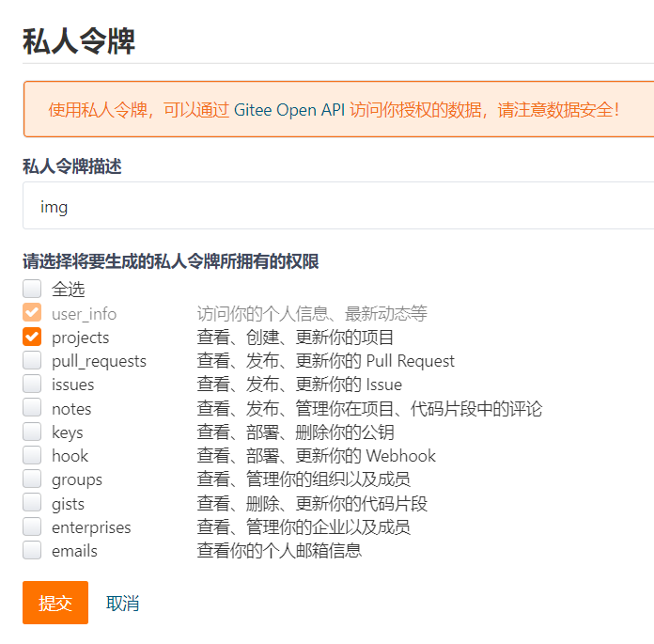Toggle the user_info permission checkbox

point(32,313)
